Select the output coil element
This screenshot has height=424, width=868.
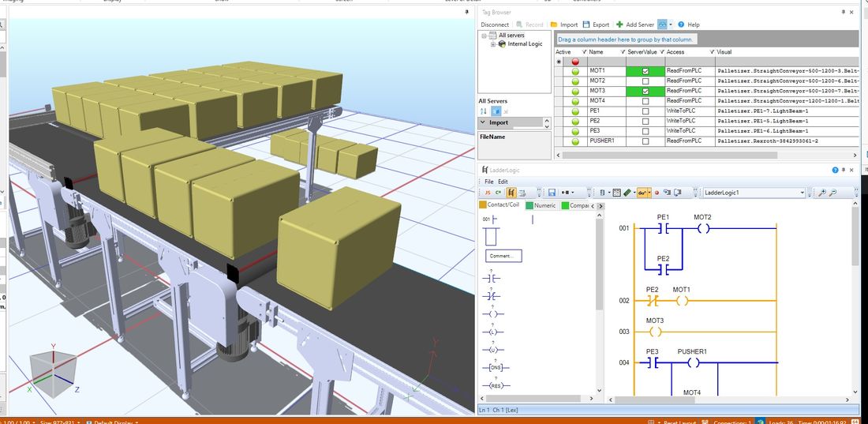(x=492, y=313)
